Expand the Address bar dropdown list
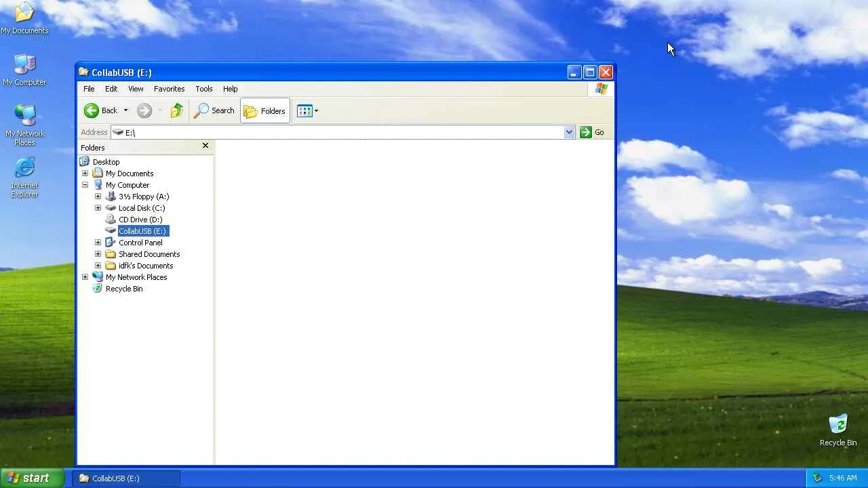 (569, 132)
